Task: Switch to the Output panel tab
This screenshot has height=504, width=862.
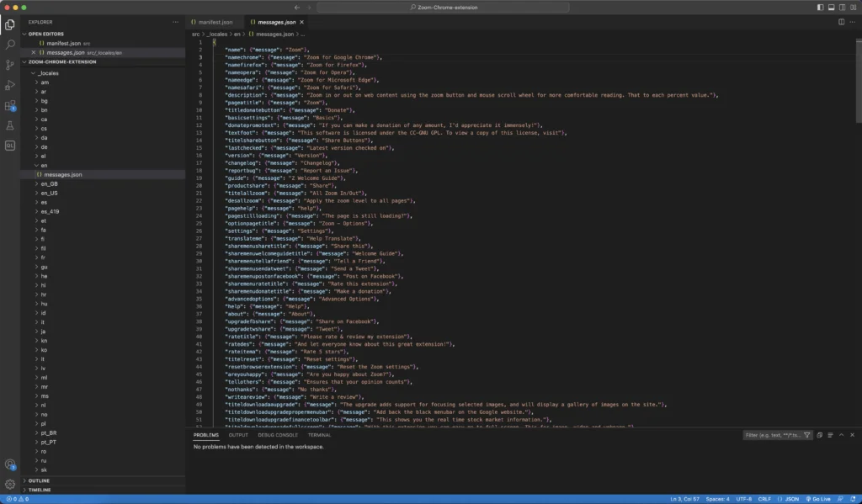Action: 238,435
